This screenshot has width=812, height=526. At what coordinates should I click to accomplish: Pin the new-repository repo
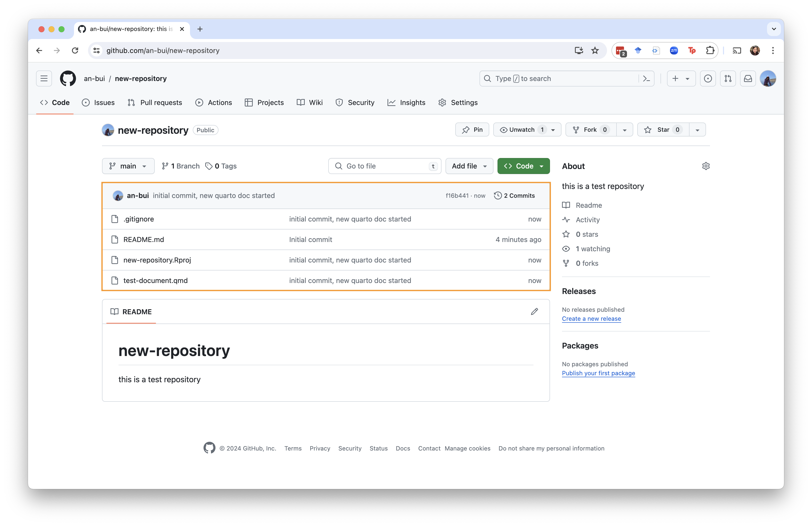pos(472,129)
